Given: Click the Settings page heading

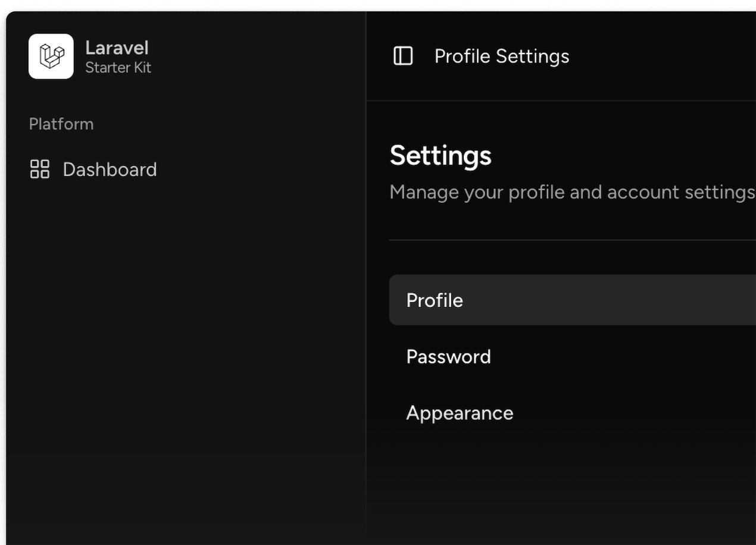Looking at the screenshot, I should click(x=441, y=155).
